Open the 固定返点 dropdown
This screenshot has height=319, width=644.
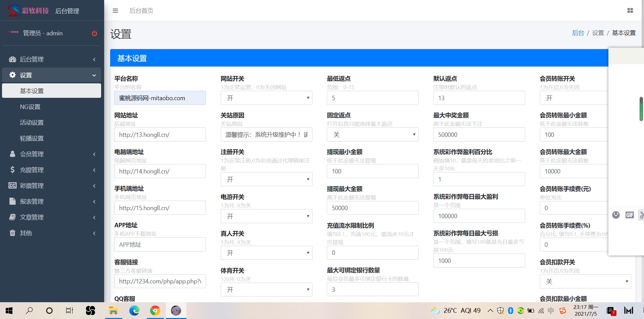tap(372, 134)
